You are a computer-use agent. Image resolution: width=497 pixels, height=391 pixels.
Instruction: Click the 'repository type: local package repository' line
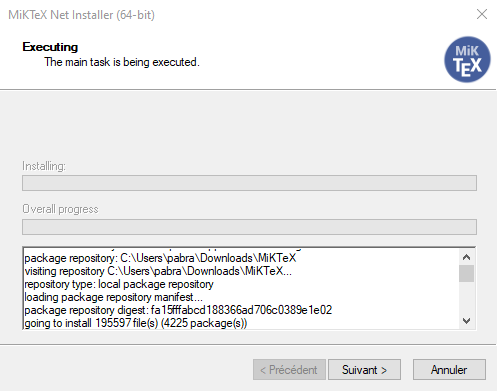click(x=119, y=284)
